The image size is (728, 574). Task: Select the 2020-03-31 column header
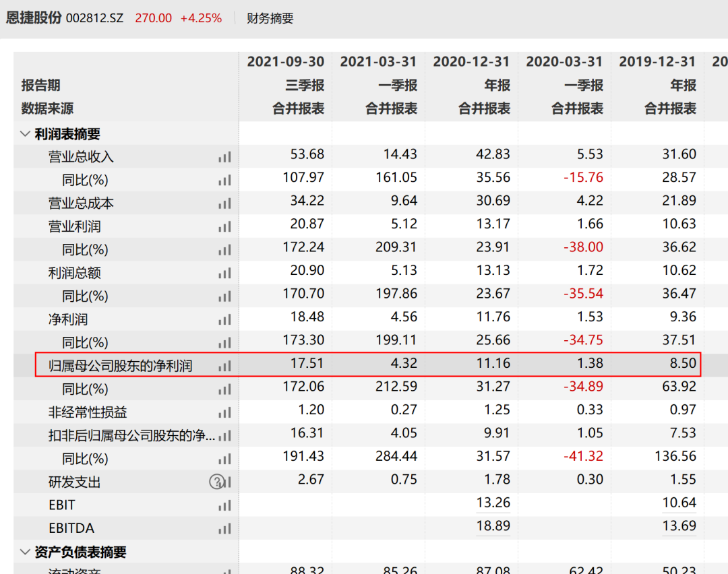click(564, 62)
